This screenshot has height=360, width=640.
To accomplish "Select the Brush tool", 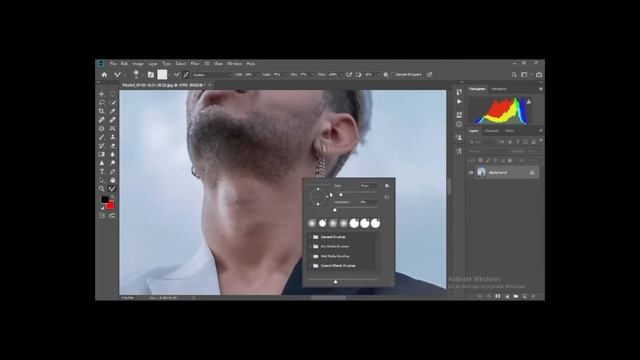I will [x=102, y=137].
